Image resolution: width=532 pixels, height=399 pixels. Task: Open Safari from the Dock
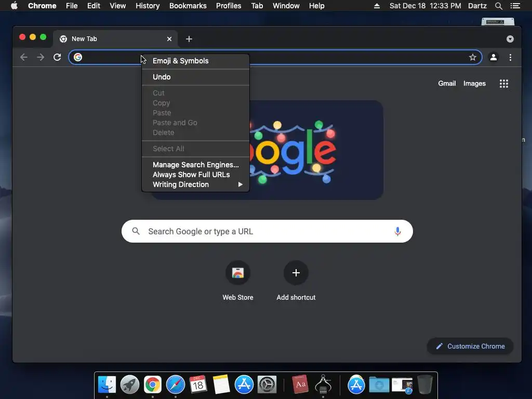(176, 385)
